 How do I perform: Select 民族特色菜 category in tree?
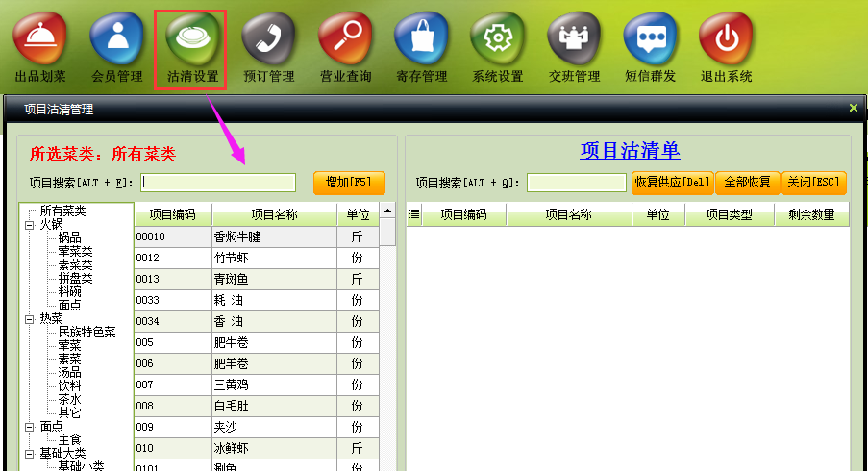(x=87, y=332)
